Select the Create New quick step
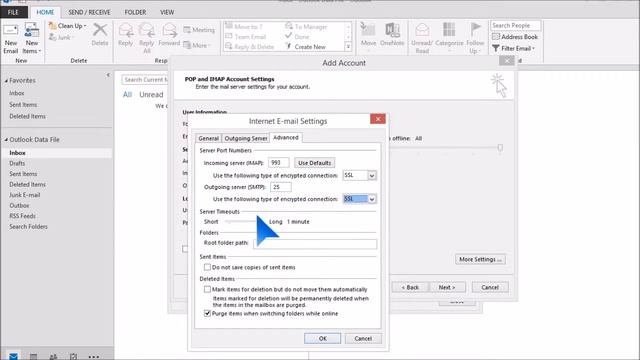This screenshot has height=360, width=640. tap(305, 47)
